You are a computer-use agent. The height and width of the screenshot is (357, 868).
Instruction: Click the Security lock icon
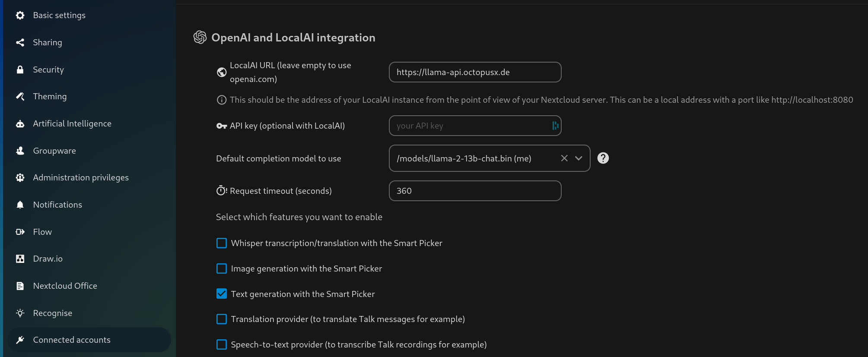point(20,70)
